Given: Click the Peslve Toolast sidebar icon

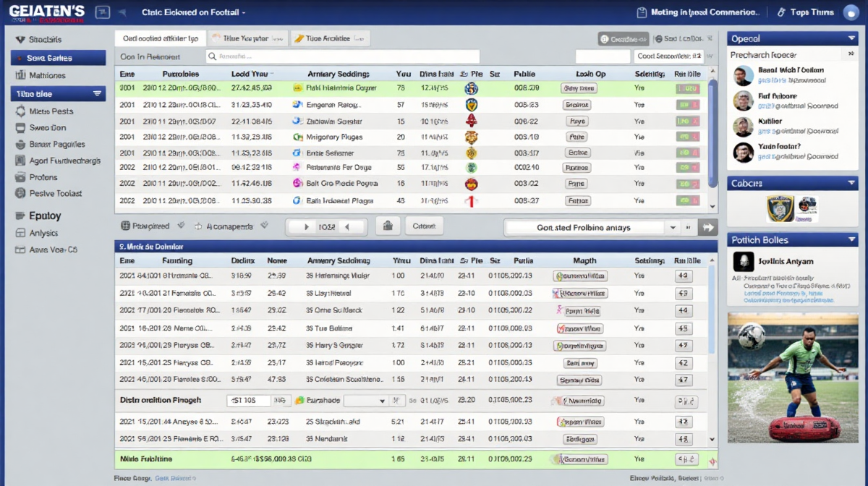Looking at the screenshot, I should [x=20, y=193].
